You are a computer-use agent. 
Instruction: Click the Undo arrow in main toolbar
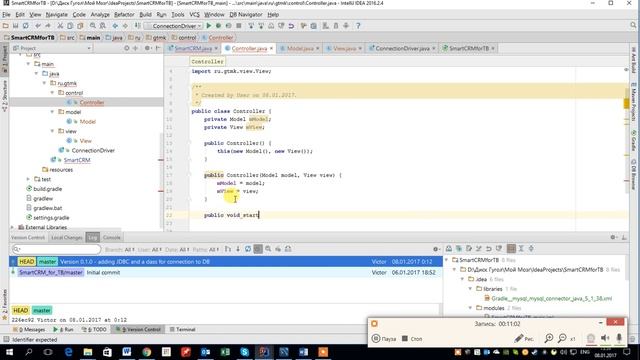38,26
